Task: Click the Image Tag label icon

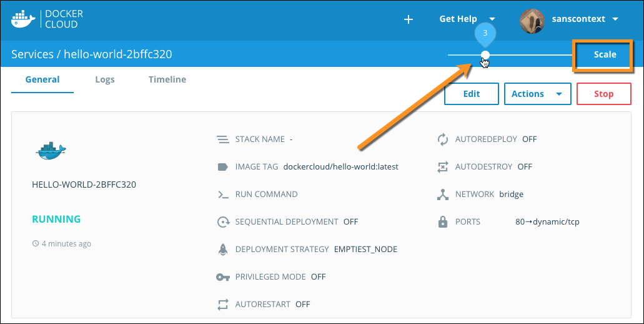Action: pyautogui.click(x=222, y=167)
